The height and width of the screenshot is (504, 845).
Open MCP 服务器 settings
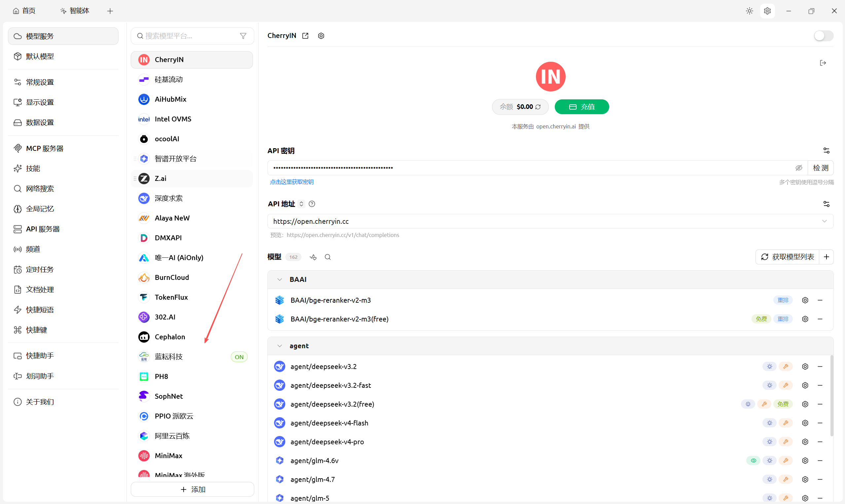click(x=63, y=149)
